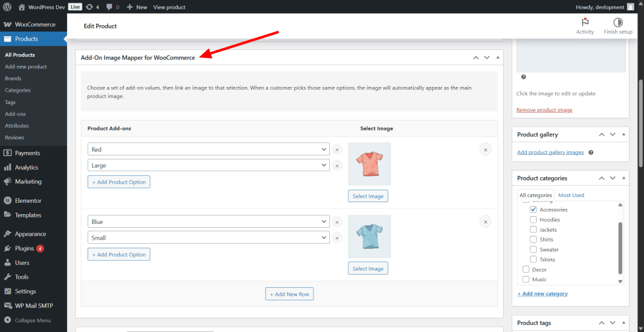Click the user avatar in admin bar
This screenshot has width=644, height=332.
[630, 7]
